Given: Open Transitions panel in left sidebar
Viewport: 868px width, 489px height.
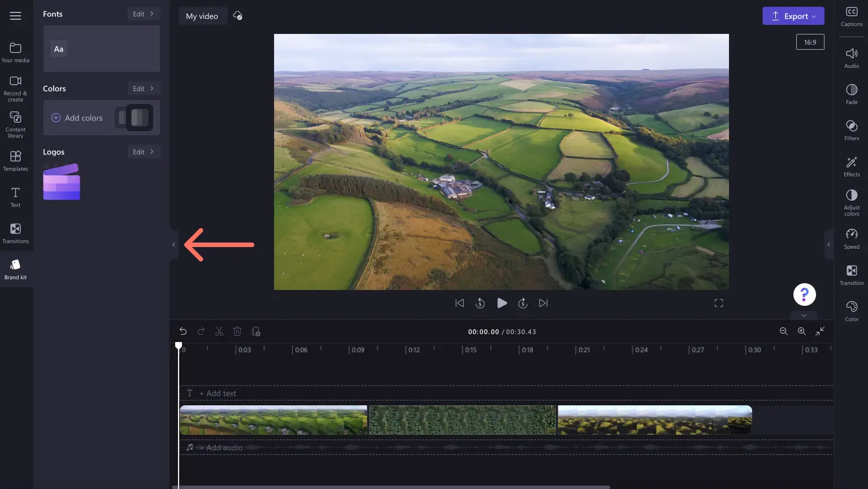Looking at the screenshot, I should [15, 233].
